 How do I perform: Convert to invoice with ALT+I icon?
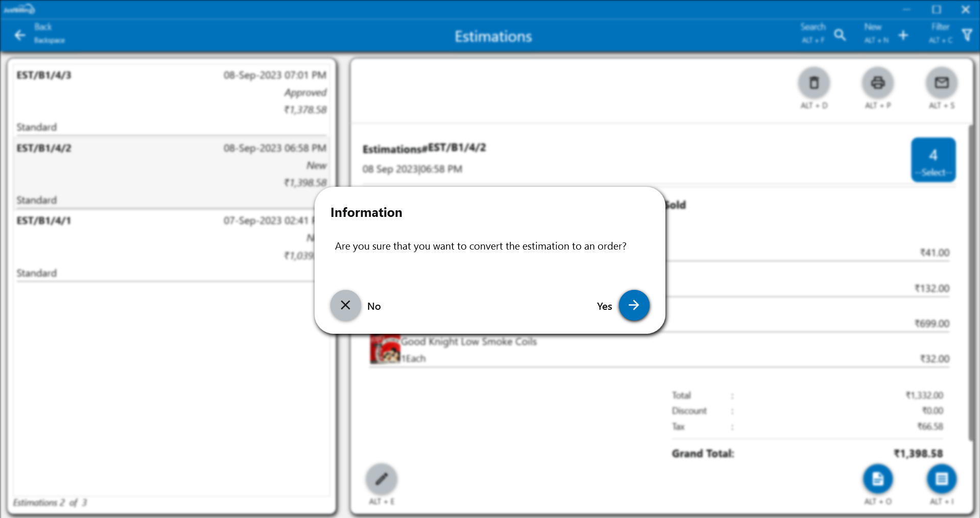tap(941, 479)
